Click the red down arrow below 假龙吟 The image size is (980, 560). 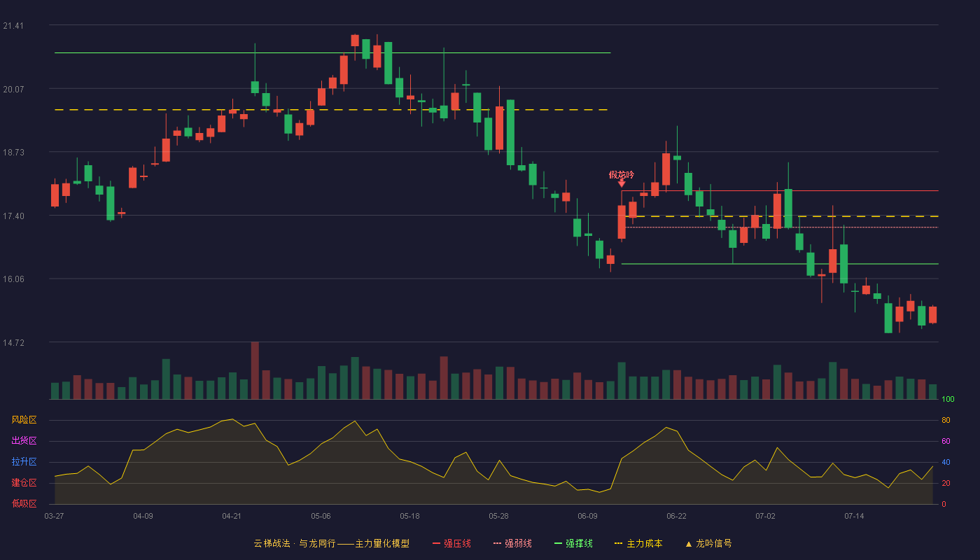click(x=622, y=183)
